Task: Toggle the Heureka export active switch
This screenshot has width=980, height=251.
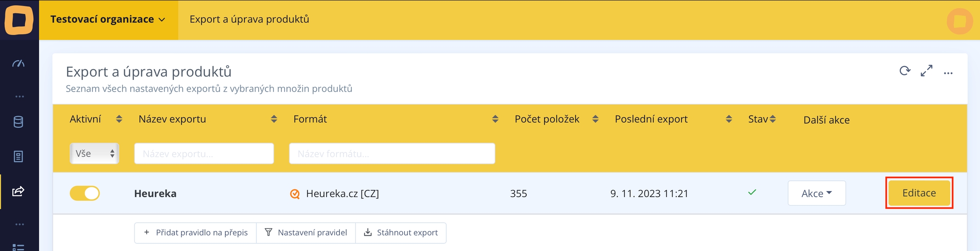Action: click(x=85, y=193)
